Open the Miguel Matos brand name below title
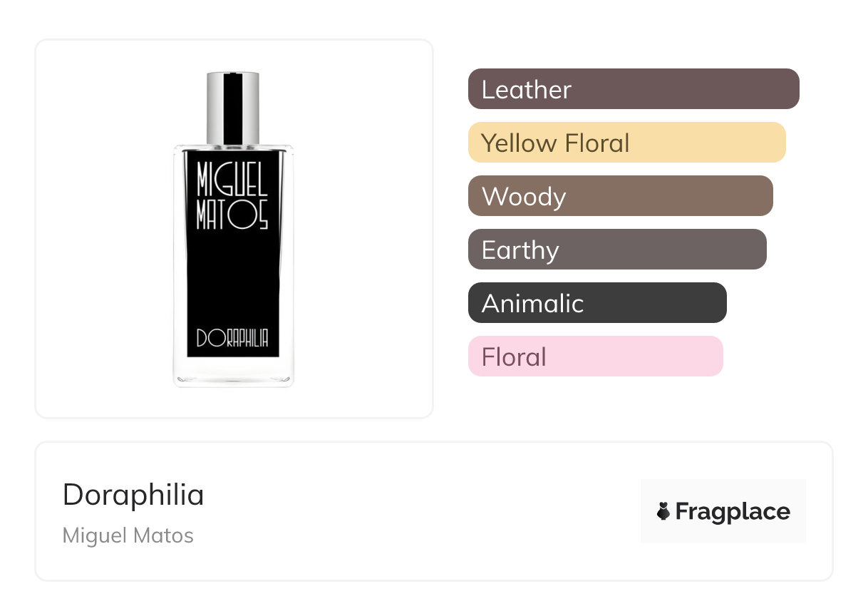The image size is (868, 616). click(128, 535)
